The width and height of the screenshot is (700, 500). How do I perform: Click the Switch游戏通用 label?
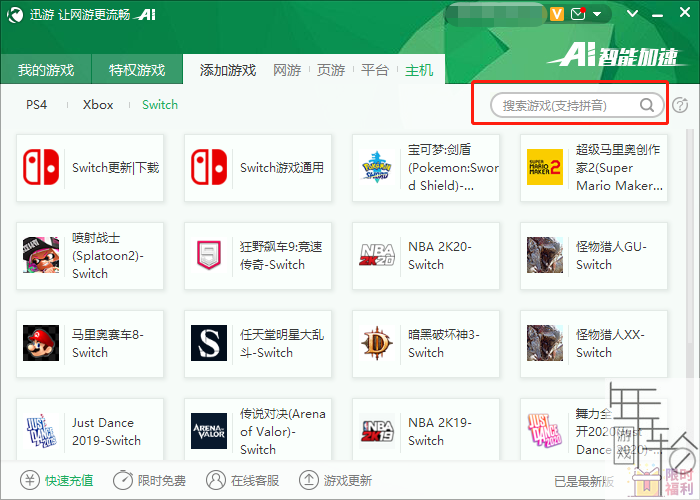(x=282, y=168)
